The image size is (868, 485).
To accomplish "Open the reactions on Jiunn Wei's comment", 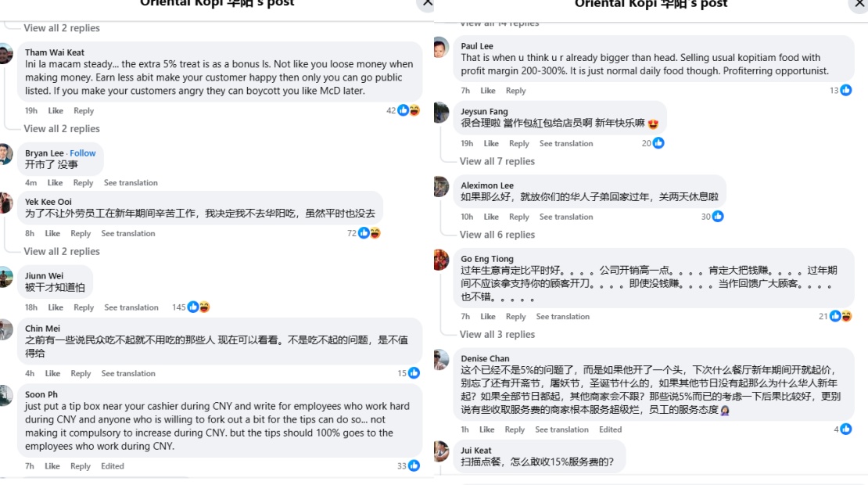I will (x=199, y=307).
